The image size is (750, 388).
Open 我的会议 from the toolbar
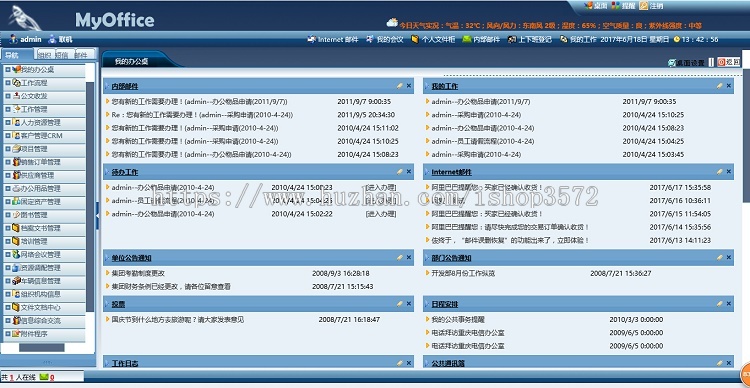click(385, 40)
